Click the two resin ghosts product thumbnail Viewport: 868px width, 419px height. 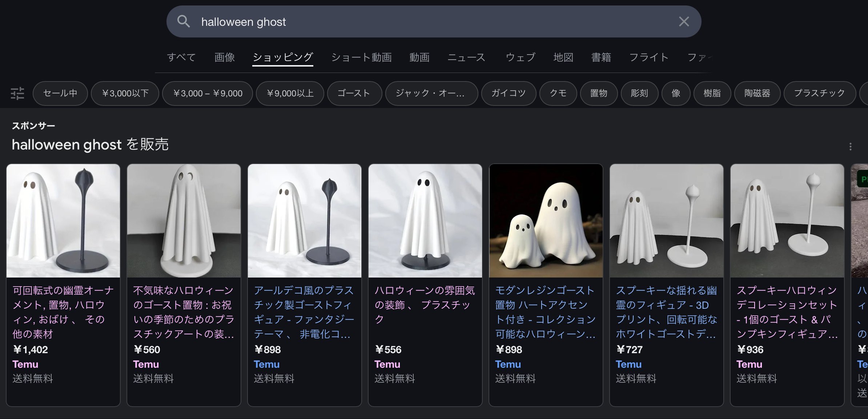coord(546,221)
